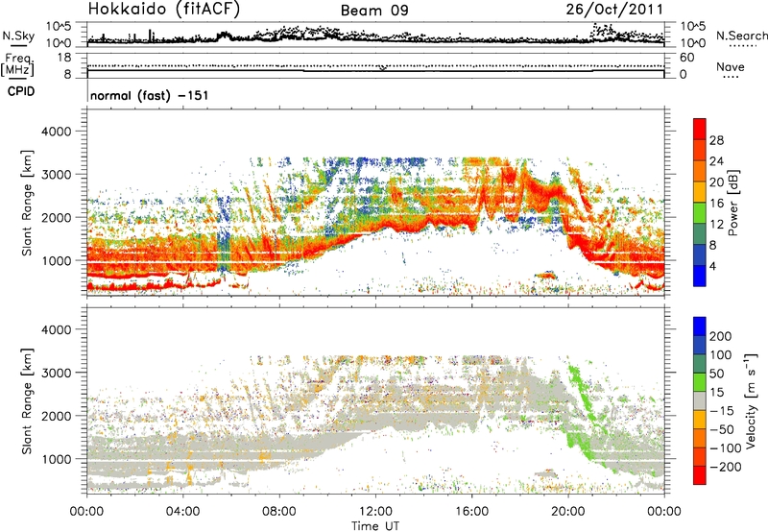Click the CPID label
The width and height of the screenshot is (768, 532).
pos(21,91)
